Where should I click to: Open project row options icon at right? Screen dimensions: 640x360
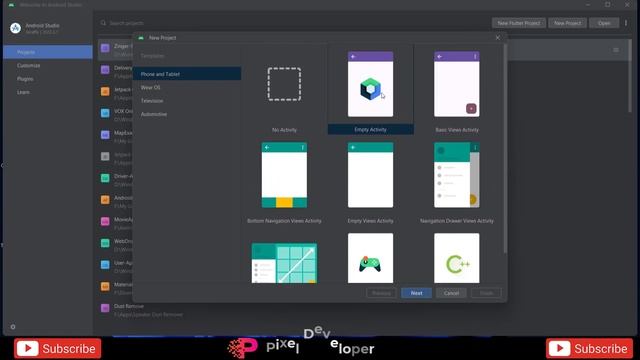[616, 50]
